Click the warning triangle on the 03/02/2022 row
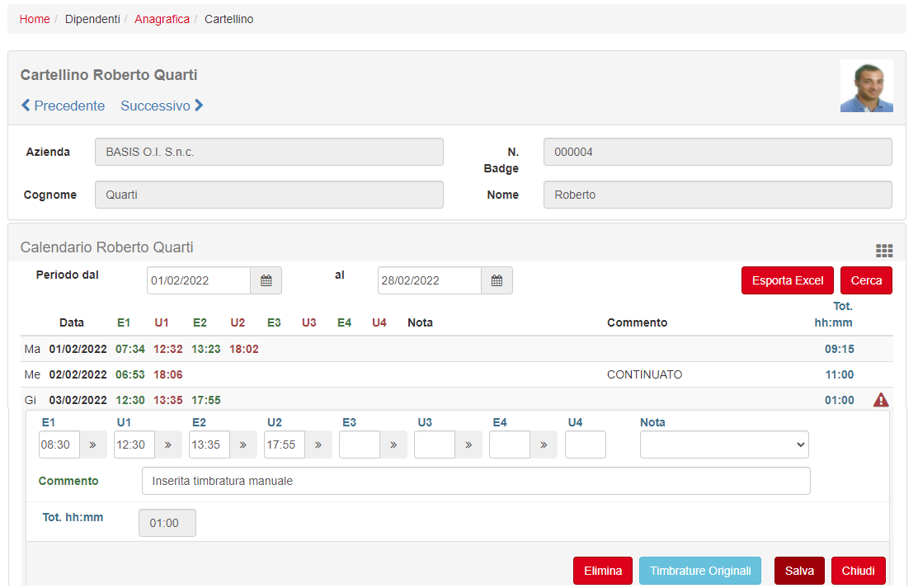 (x=881, y=399)
